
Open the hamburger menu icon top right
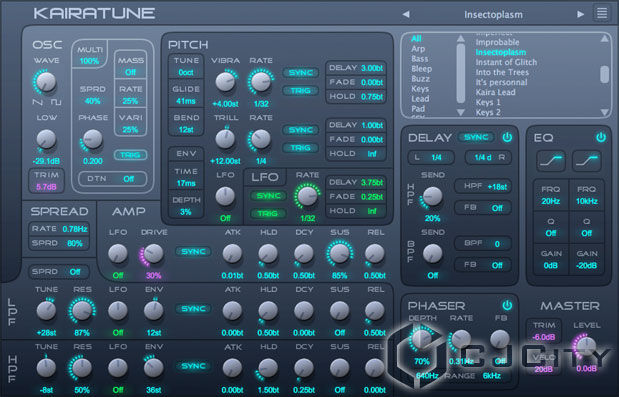click(602, 14)
